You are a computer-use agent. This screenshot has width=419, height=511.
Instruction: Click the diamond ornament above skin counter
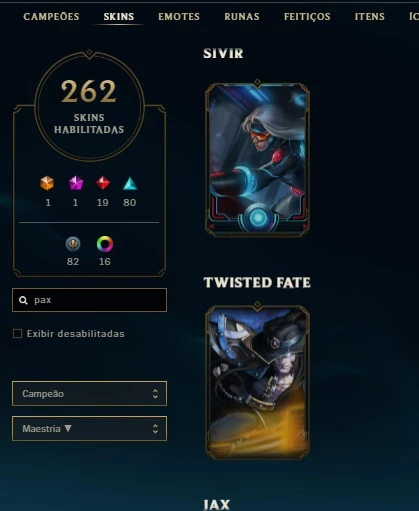(89, 53)
